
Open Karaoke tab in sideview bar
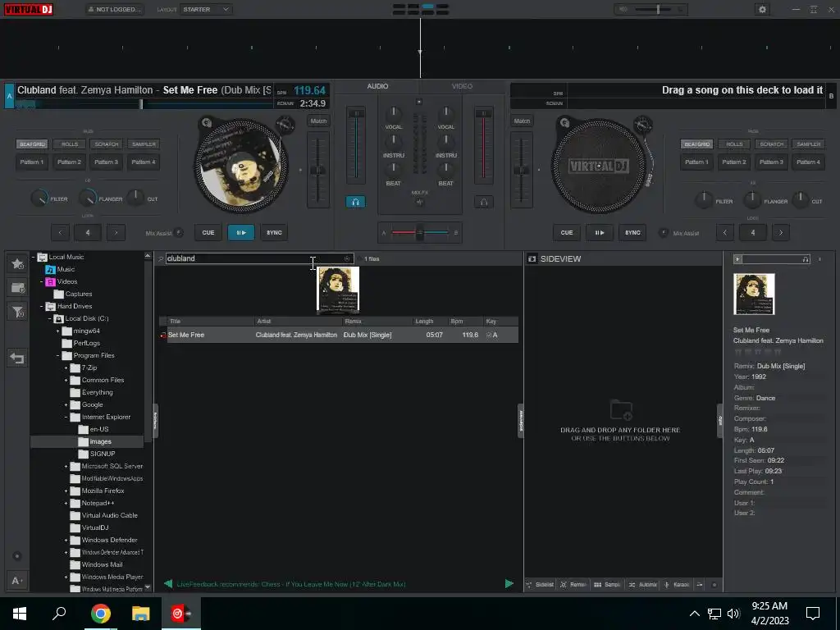click(677, 584)
